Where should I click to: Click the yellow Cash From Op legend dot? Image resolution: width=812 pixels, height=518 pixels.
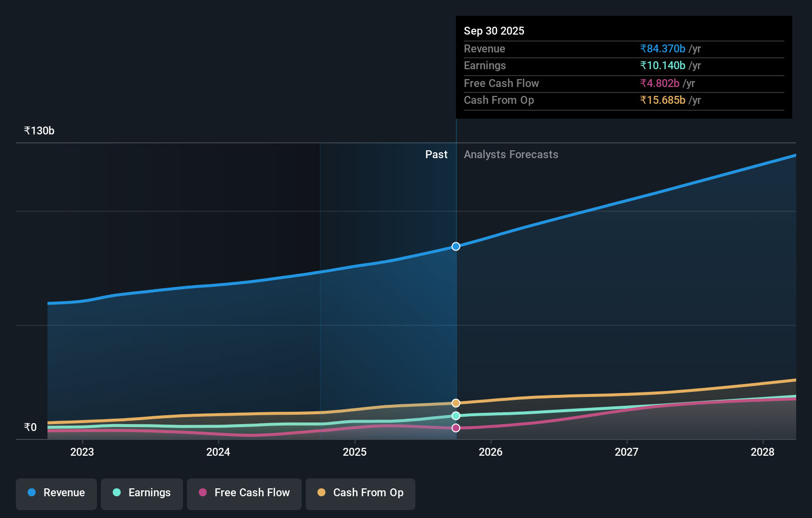click(x=321, y=492)
